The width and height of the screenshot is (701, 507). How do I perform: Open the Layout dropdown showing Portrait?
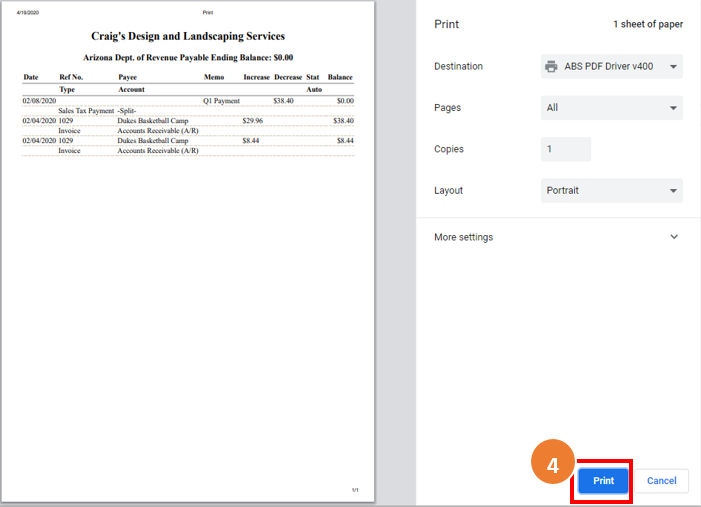click(x=612, y=190)
